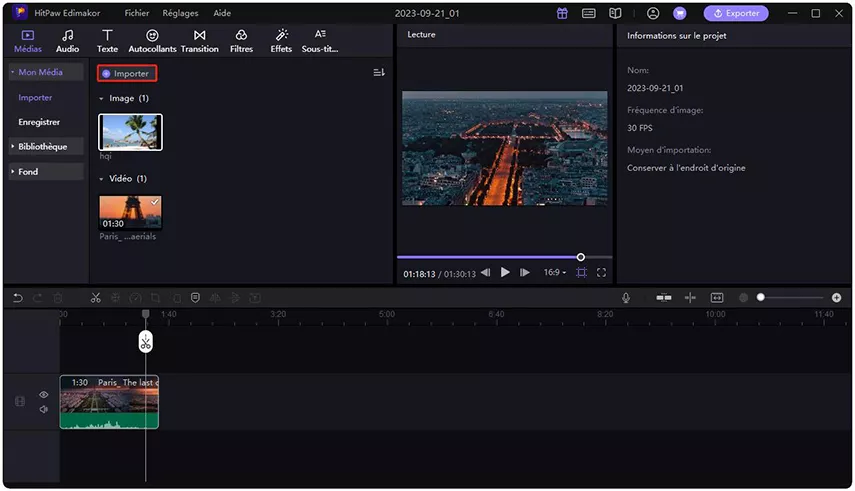Select the Paris aerials video thumbnail
Viewport: 855px width, 491px height.
(130, 213)
